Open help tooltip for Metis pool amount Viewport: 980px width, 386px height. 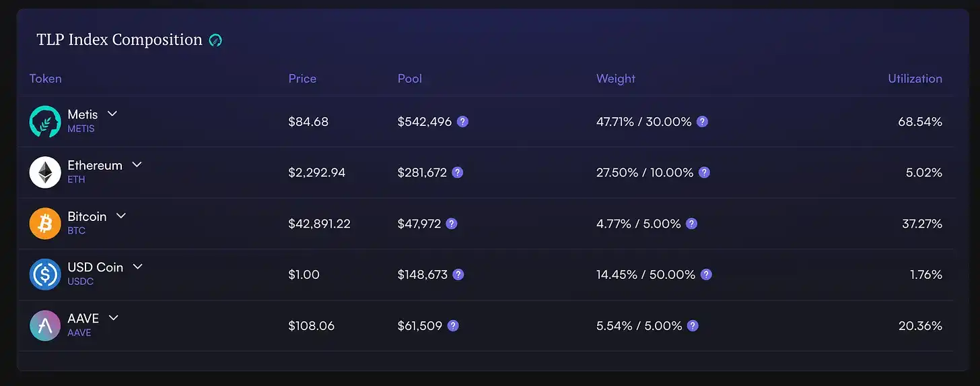tap(462, 122)
